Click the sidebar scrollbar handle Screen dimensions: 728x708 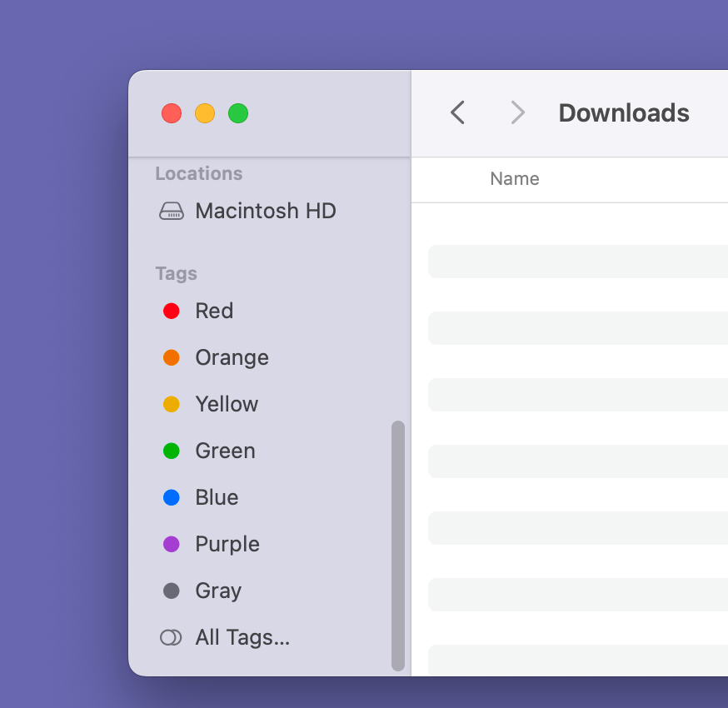(x=398, y=546)
